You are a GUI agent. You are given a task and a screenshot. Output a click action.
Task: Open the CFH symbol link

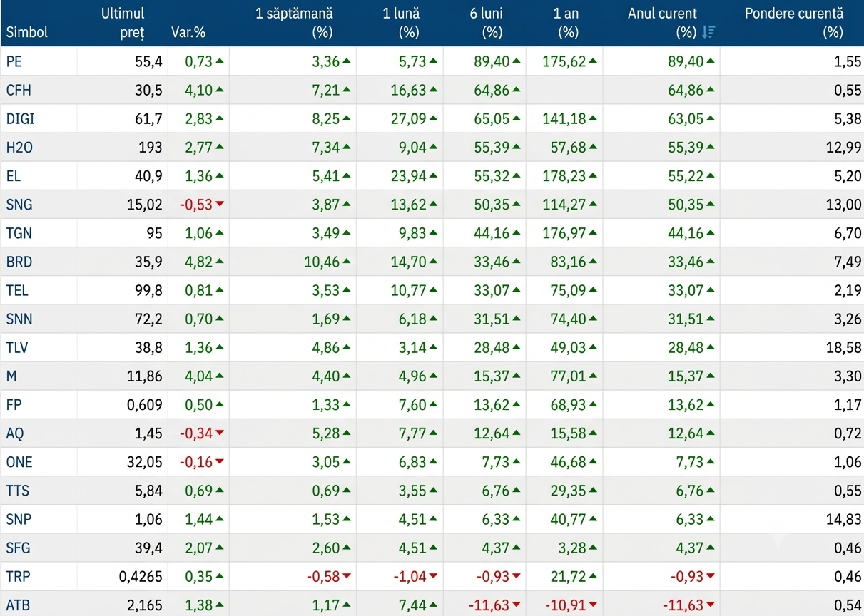tap(19, 91)
